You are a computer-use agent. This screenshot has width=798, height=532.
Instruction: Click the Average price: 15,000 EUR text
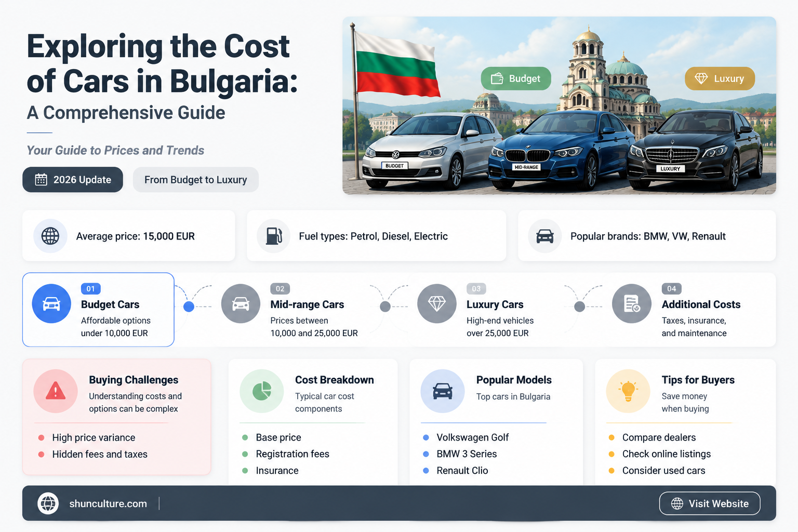point(136,236)
